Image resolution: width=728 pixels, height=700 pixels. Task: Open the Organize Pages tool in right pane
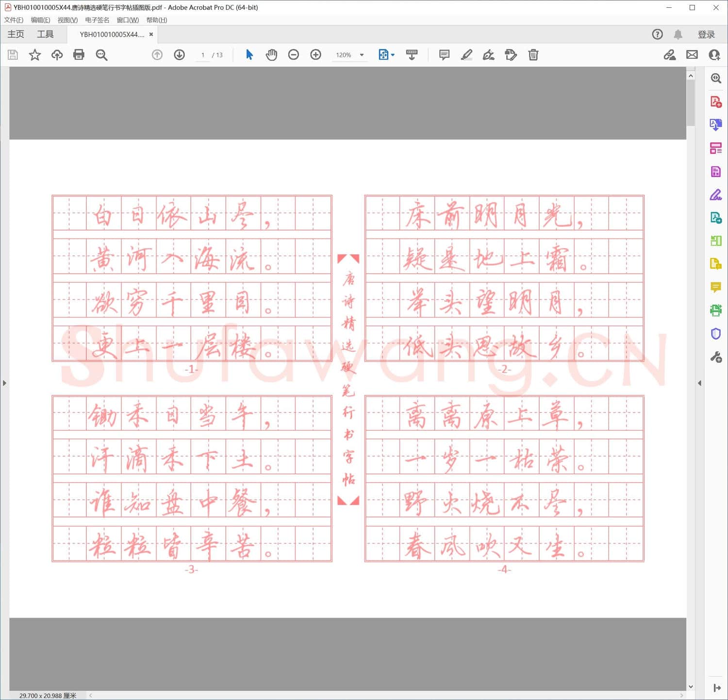716,148
